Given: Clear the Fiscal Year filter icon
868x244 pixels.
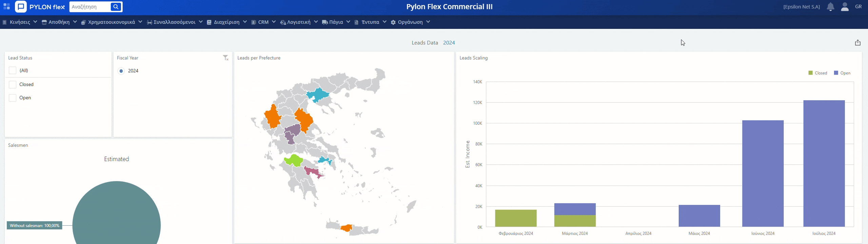Looking at the screenshot, I should 225,58.
